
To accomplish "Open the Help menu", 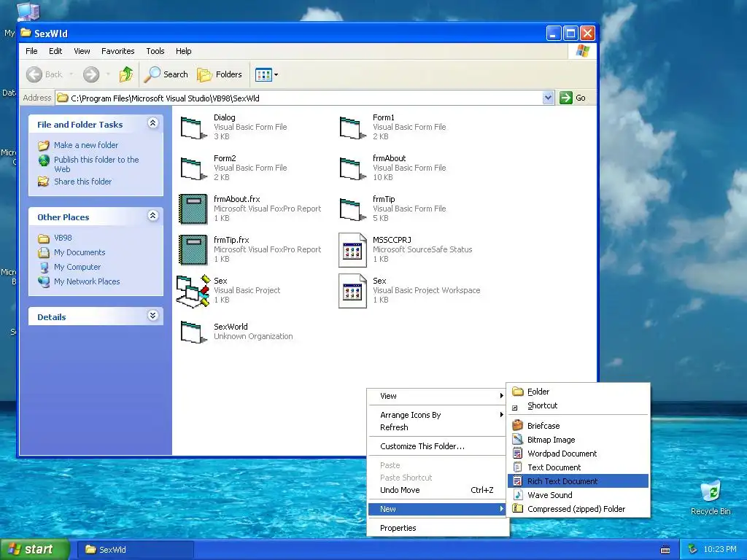I will pyautogui.click(x=183, y=51).
